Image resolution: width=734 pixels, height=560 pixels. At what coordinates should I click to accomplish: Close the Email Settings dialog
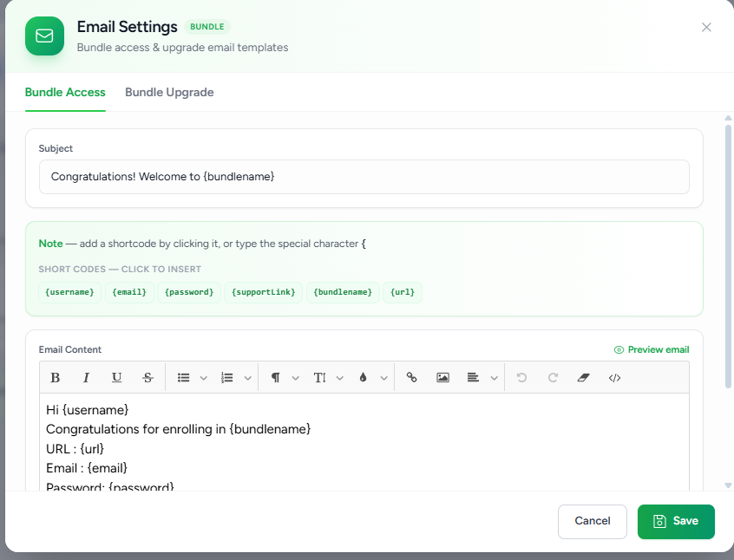point(706,27)
